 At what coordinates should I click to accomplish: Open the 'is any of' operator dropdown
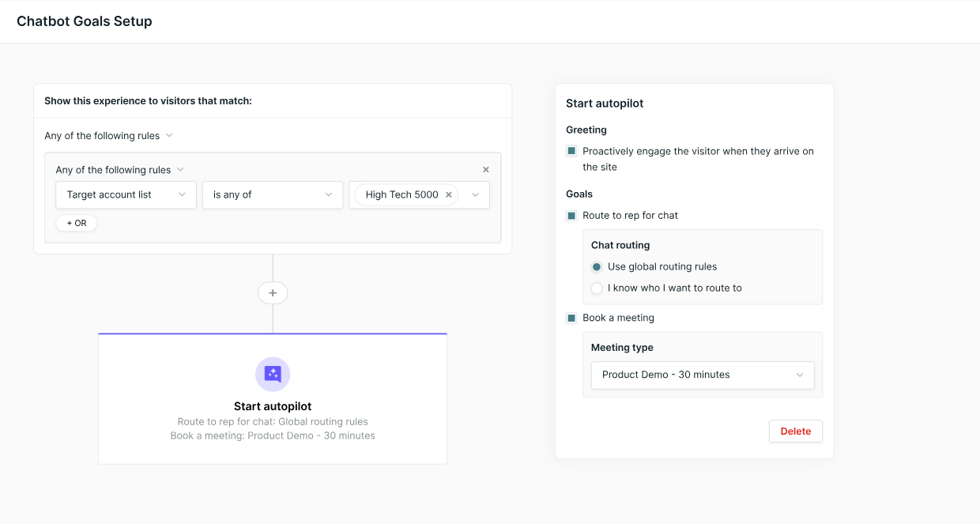click(273, 195)
